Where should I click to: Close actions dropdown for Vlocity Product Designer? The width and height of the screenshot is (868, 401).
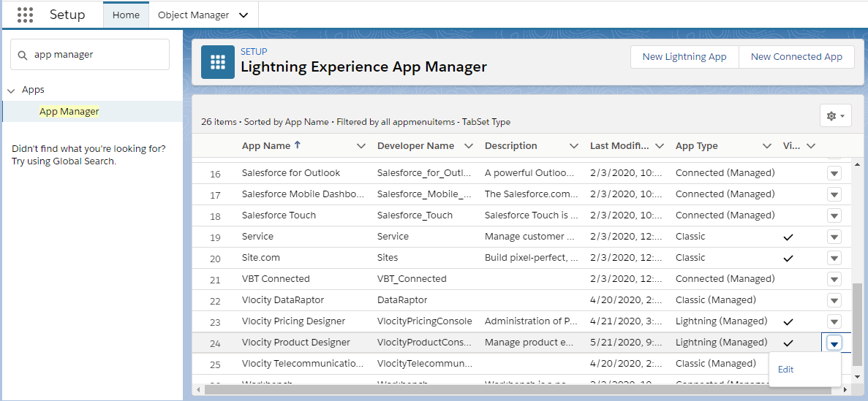834,343
